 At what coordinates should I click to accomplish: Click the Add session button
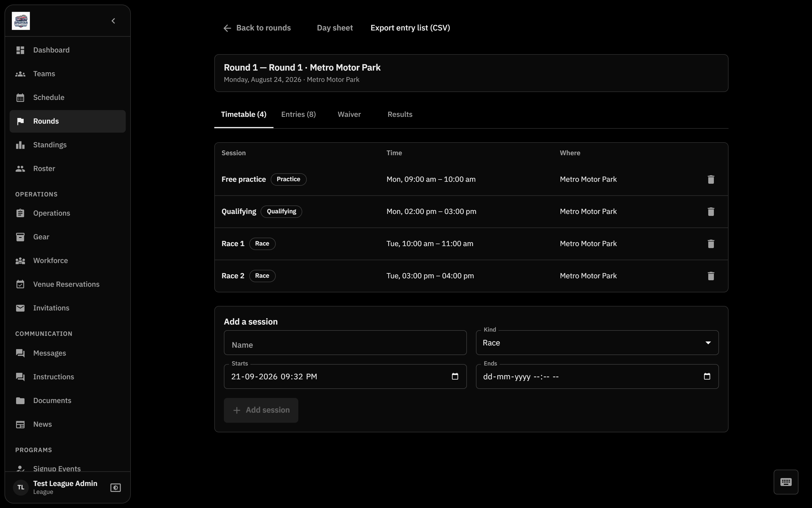point(261,410)
